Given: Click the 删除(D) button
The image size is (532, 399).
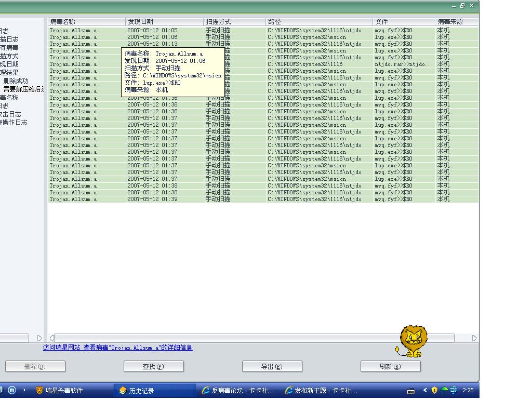Looking at the screenshot, I should 35,366.
